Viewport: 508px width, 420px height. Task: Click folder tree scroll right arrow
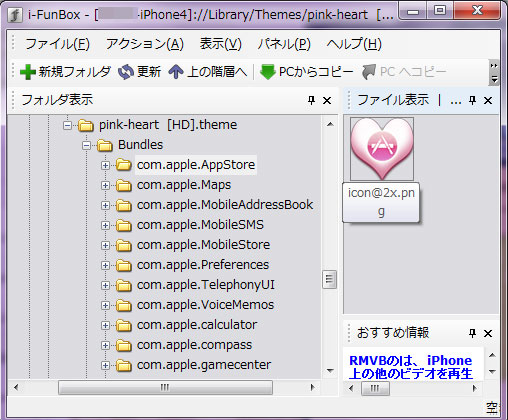tap(312, 387)
